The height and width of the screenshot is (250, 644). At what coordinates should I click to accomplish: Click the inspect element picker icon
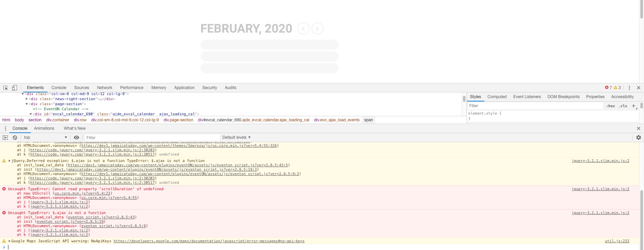click(x=6, y=88)
